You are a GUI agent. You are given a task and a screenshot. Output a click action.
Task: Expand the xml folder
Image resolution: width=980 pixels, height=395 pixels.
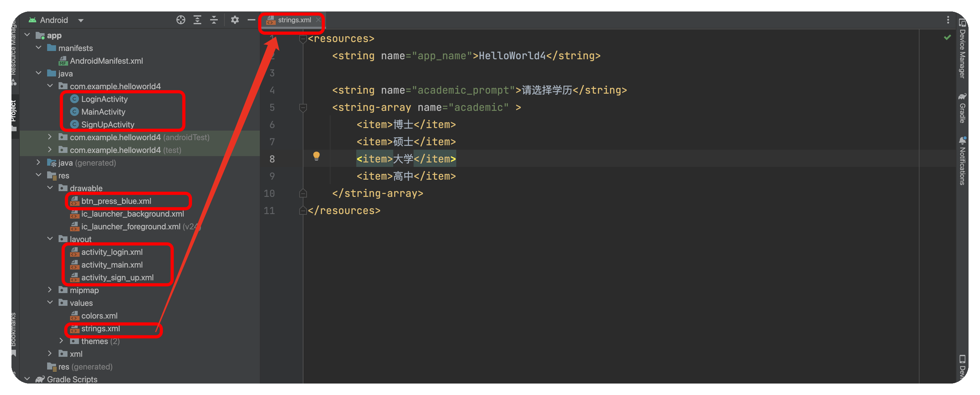(50, 354)
